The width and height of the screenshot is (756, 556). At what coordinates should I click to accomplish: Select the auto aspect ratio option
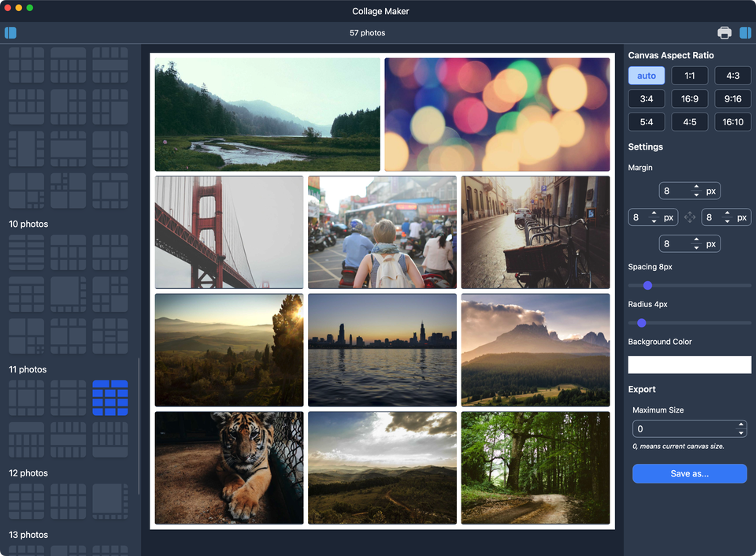[x=647, y=76]
